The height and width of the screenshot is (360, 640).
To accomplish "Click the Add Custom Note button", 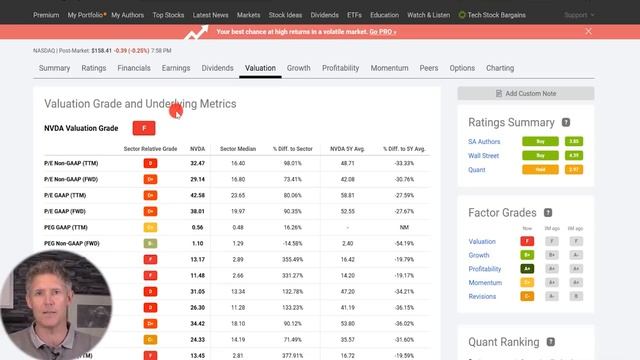I will pos(526,93).
